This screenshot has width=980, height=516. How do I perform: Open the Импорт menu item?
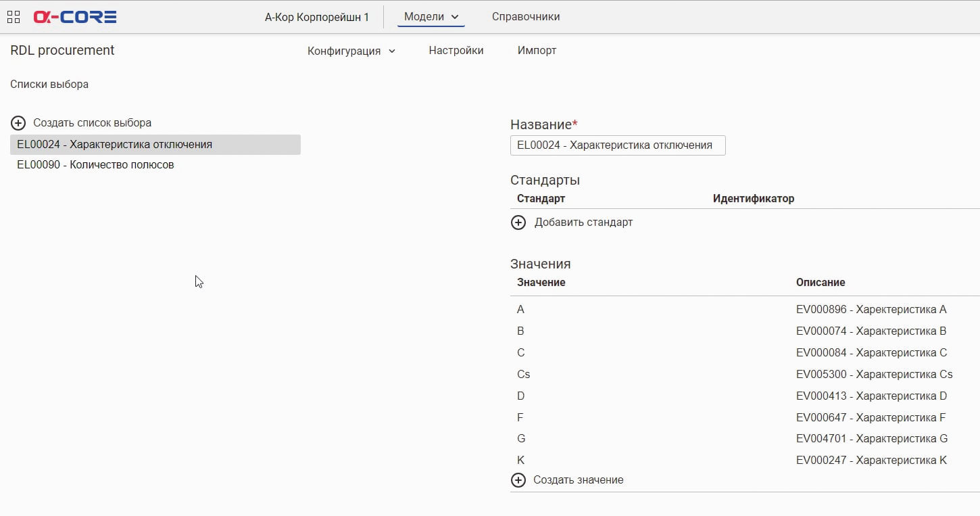(537, 51)
